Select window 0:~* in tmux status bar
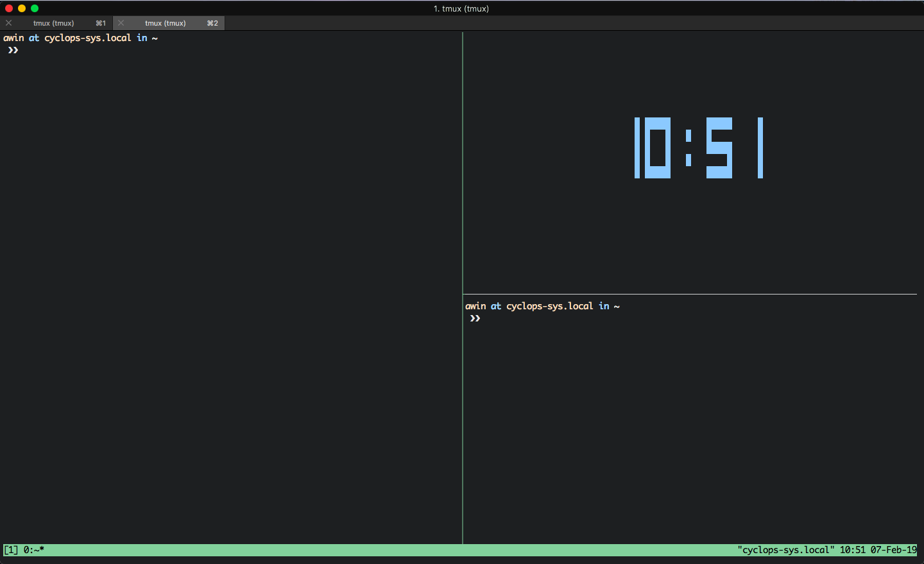The height and width of the screenshot is (564, 924). point(34,550)
